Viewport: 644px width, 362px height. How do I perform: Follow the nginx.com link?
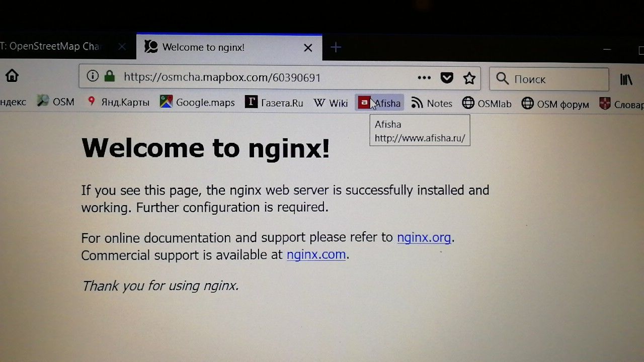click(316, 254)
